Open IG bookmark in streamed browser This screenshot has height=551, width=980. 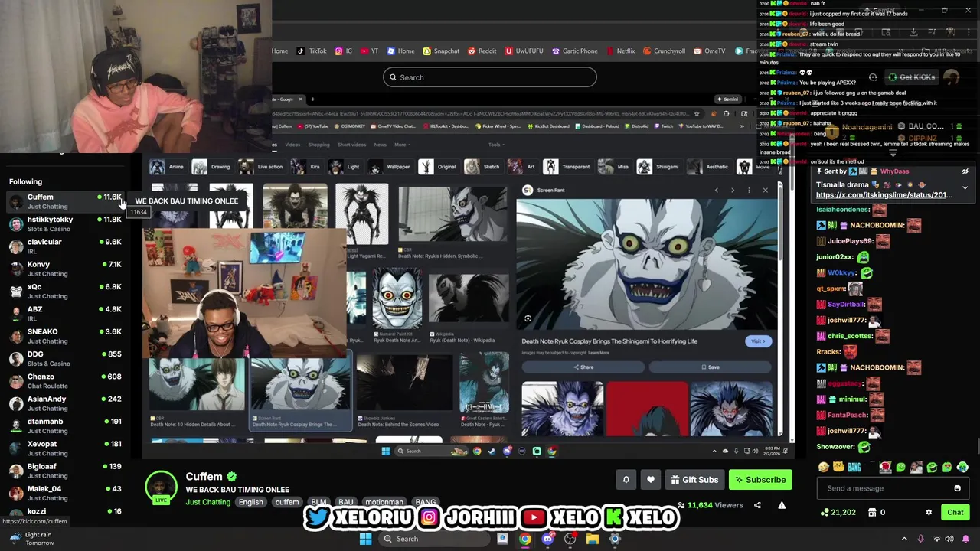[x=344, y=51]
